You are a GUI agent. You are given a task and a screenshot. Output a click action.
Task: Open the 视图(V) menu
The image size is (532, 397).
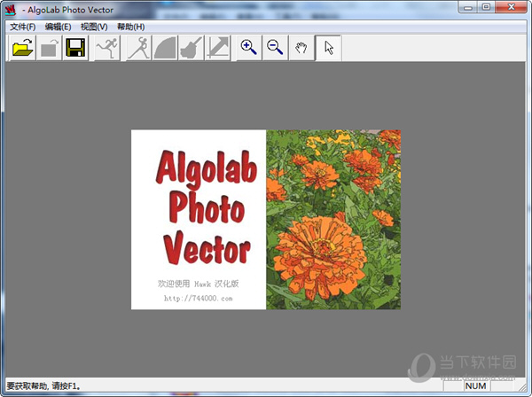(x=94, y=27)
